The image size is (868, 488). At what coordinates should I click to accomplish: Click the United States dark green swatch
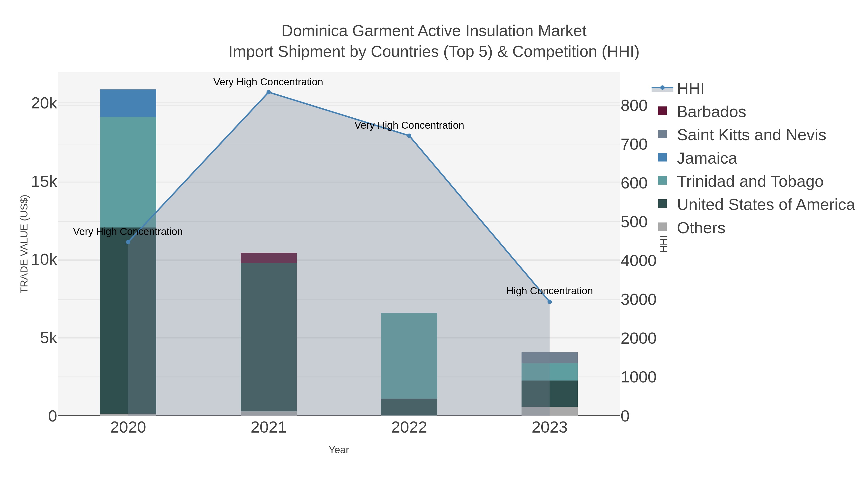(663, 204)
